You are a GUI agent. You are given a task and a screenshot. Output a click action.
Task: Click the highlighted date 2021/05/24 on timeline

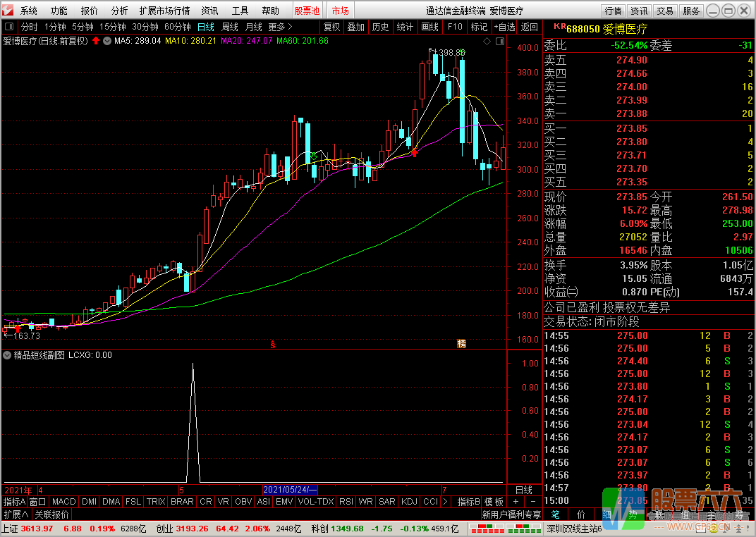[291, 490]
